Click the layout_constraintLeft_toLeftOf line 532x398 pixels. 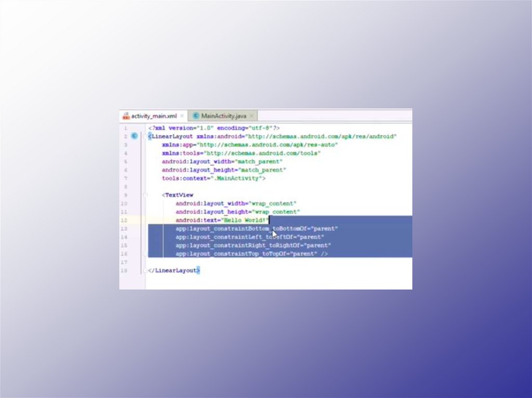pos(250,237)
